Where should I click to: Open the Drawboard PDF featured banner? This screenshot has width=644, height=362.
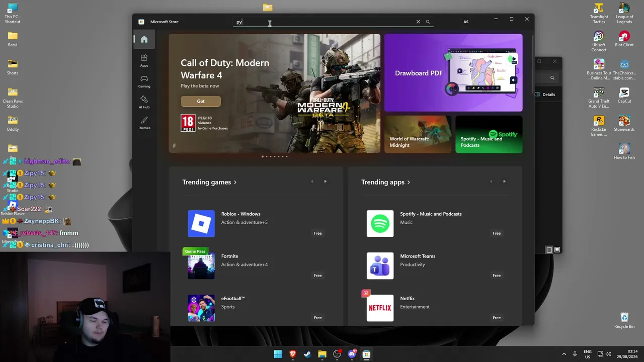[453, 72]
